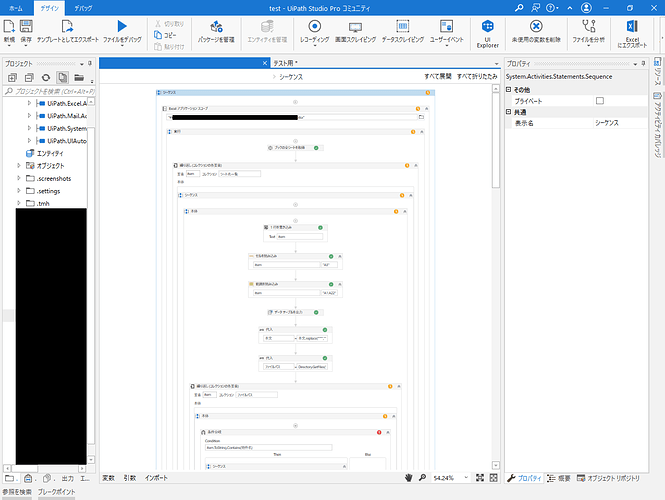
Task: Select the テスト用 document tab
Action: (285, 63)
